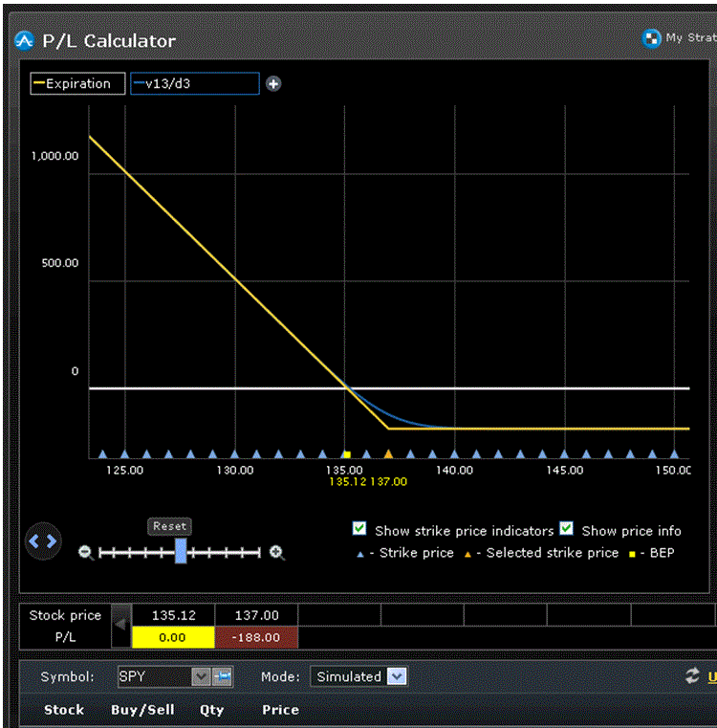Click the symbol lookup icon beside SPY
The height and width of the screenshot is (728, 717).
tap(222, 676)
